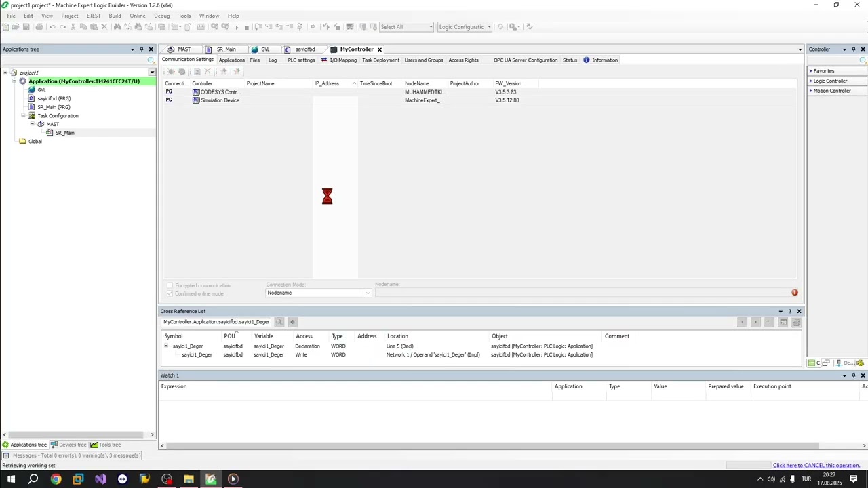Screen dimensions: 868x488
Task: Click the Find binoculars toolbar icon
Action: click(x=117, y=27)
